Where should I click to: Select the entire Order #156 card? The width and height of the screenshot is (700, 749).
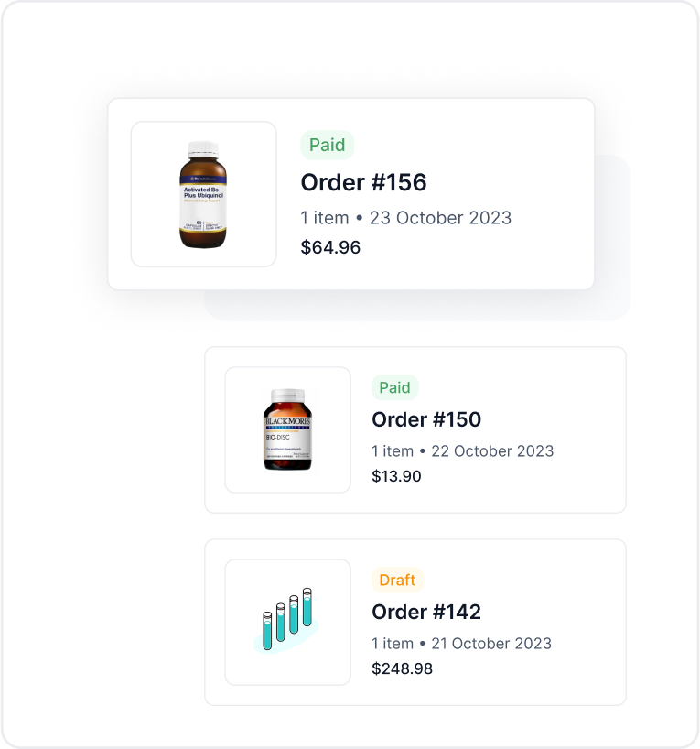coord(350,194)
